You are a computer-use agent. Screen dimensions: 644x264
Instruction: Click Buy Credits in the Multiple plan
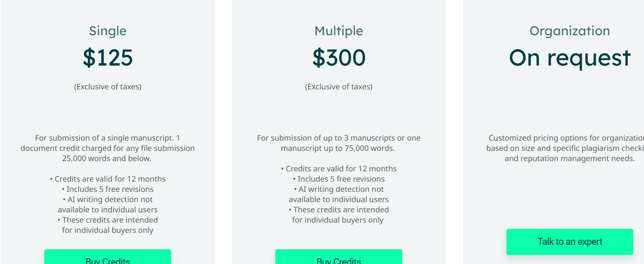pyautogui.click(x=339, y=259)
